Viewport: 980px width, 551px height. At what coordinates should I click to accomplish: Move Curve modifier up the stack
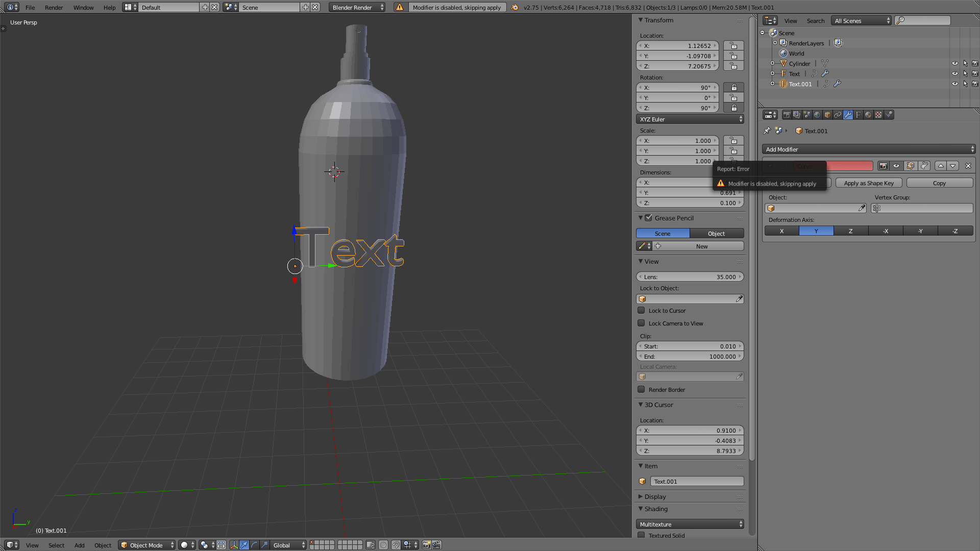941,166
